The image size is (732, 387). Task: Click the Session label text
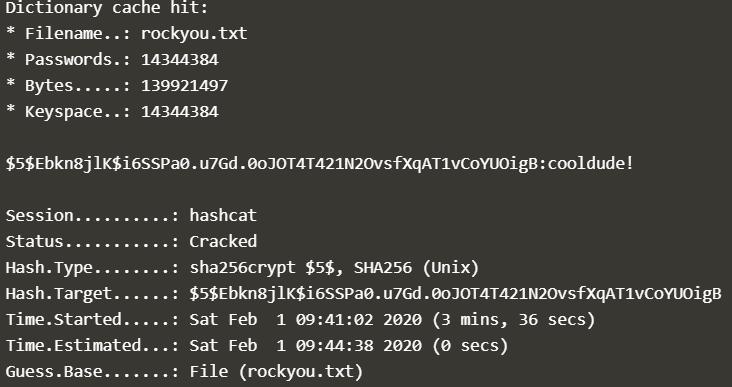(x=40, y=216)
